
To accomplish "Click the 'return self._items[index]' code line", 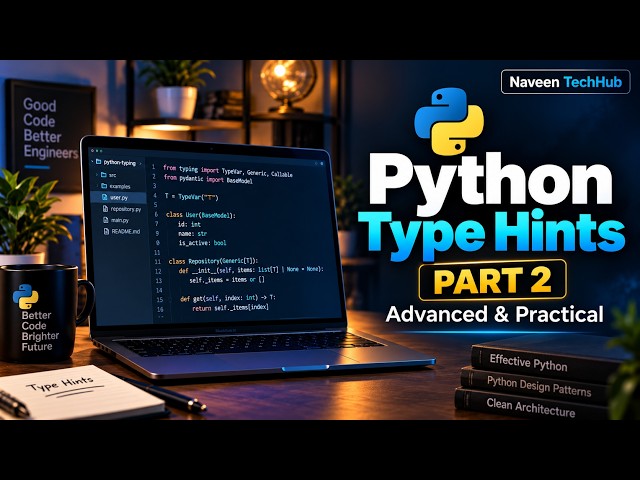I will 230,308.
